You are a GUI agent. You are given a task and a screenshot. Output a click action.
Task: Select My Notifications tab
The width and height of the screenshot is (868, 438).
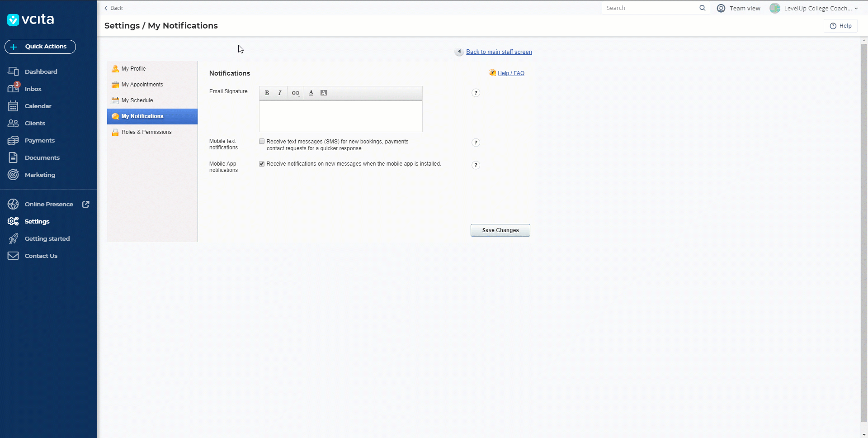pyautogui.click(x=152, y=116)
